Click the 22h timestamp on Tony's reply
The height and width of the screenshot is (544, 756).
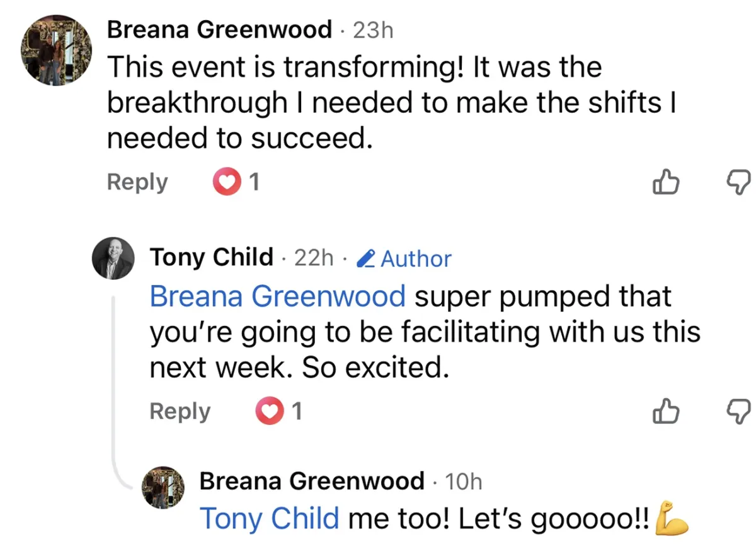pos(314,258)
